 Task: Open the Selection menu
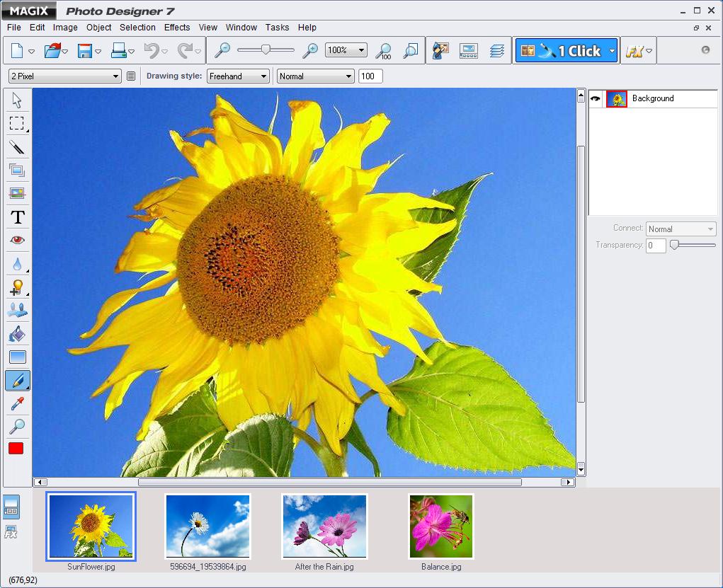137,28
